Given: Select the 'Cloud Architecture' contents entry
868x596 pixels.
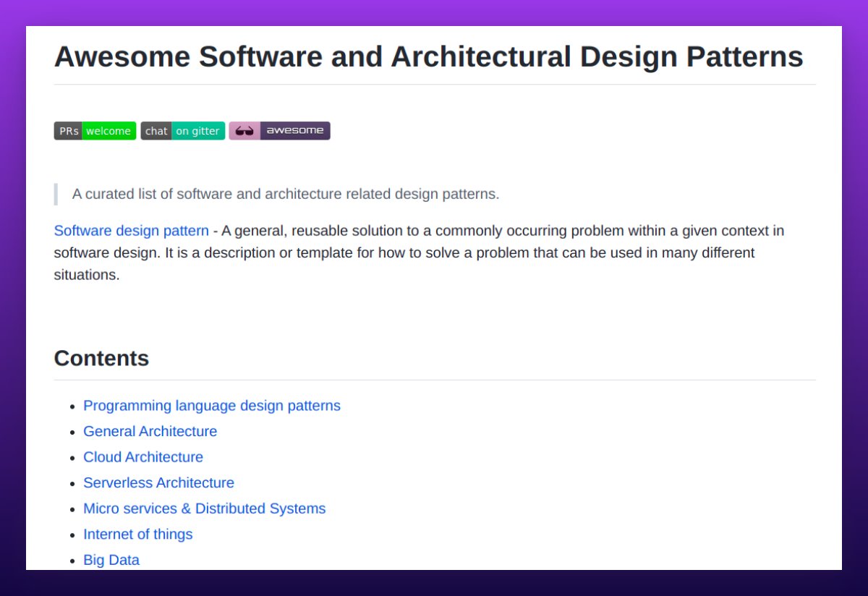Looking at the screenshot, I should (x=143, y=457).
